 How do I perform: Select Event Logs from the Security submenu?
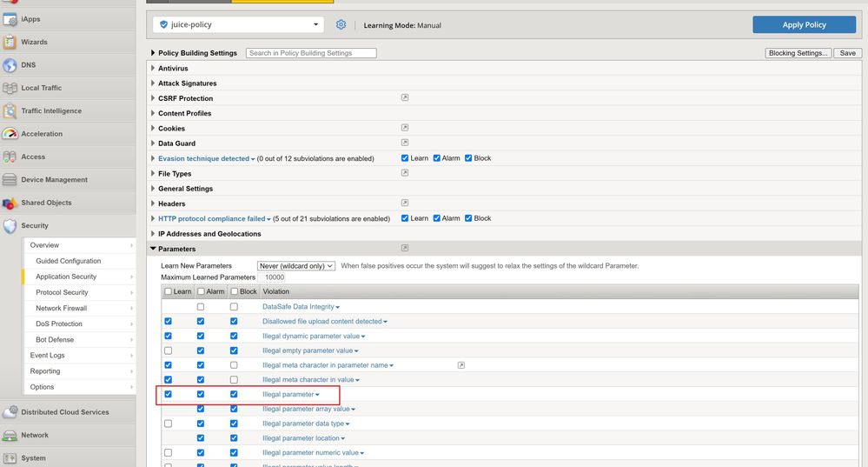coord(48,356)
